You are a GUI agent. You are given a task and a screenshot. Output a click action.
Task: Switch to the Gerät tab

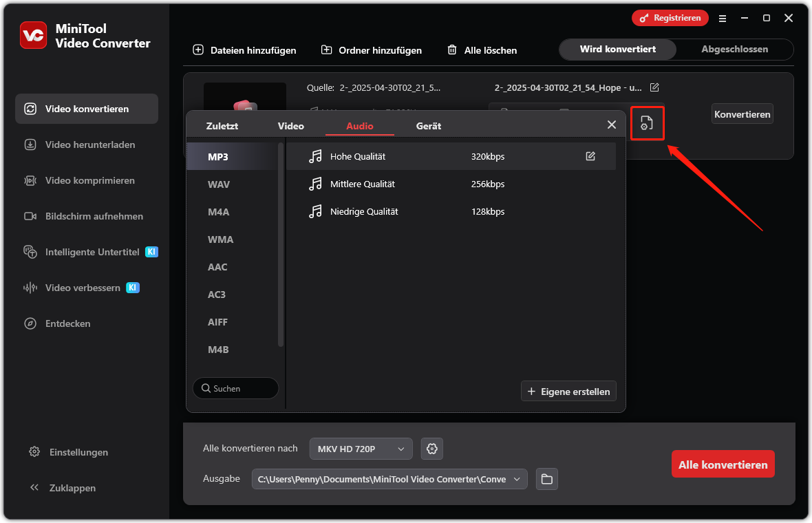click(428, 126)
